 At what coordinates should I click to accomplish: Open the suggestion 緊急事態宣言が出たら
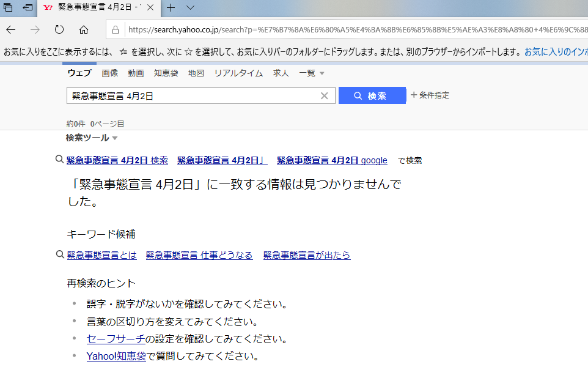click(307, 255)
